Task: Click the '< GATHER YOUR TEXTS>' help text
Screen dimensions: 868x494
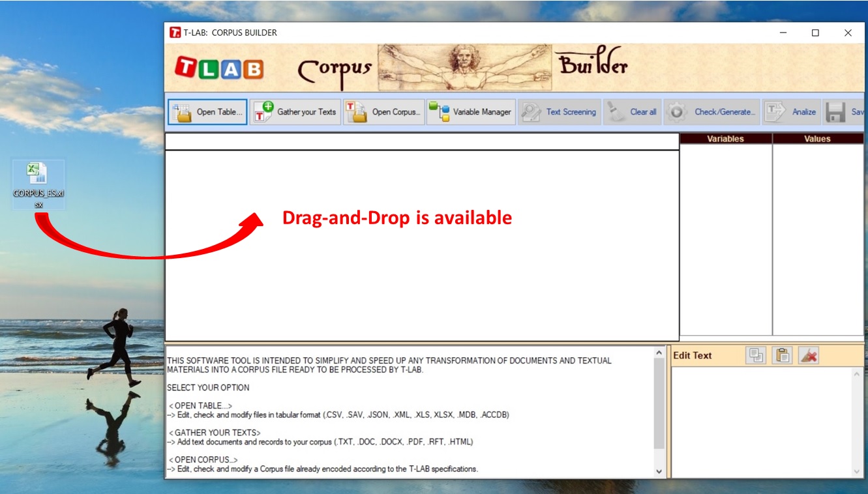Action: coord(215,433)
